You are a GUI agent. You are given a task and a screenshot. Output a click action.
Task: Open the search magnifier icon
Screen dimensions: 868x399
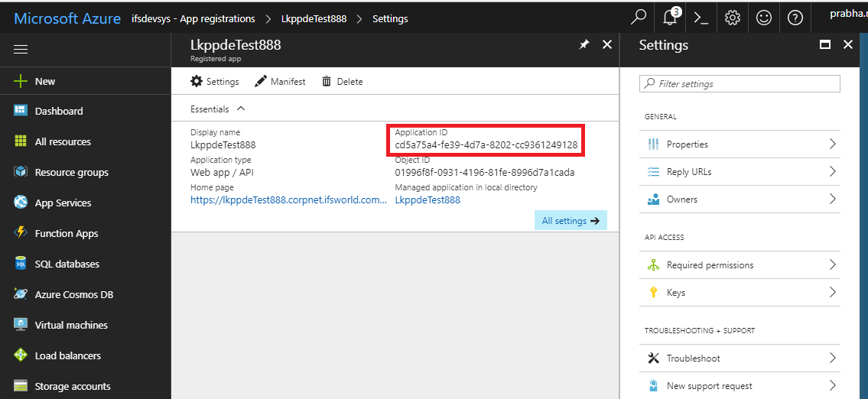point(639,18)
